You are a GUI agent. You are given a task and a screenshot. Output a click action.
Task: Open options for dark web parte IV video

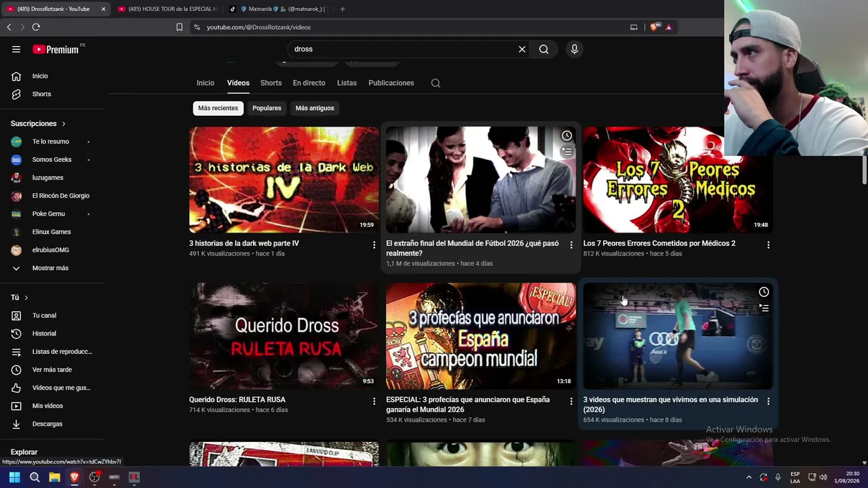tap(374, 245)
